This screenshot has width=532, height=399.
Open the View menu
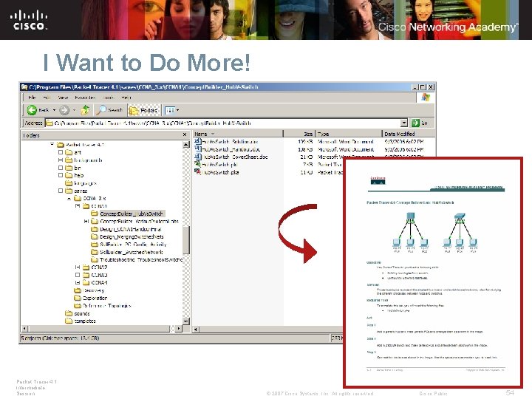coord(63,98)
